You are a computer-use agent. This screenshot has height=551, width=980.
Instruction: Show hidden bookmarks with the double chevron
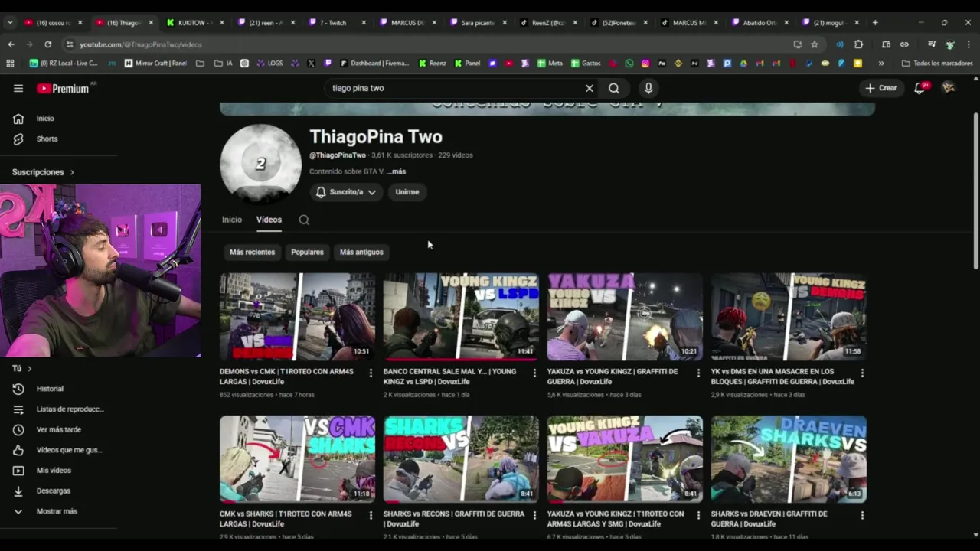[x=881, y=64]
